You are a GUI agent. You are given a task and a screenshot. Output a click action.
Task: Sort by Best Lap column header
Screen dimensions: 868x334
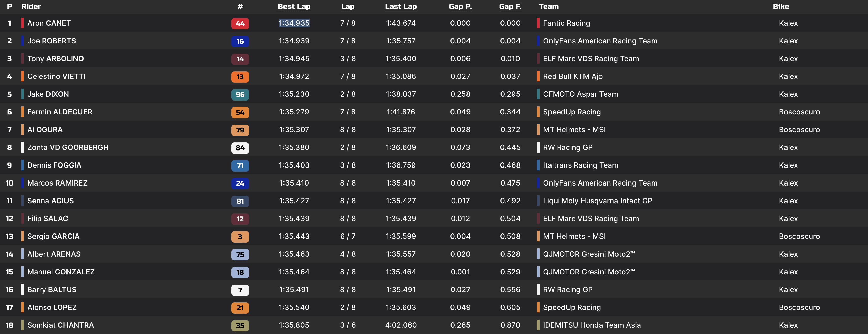[x=294, y=6]
